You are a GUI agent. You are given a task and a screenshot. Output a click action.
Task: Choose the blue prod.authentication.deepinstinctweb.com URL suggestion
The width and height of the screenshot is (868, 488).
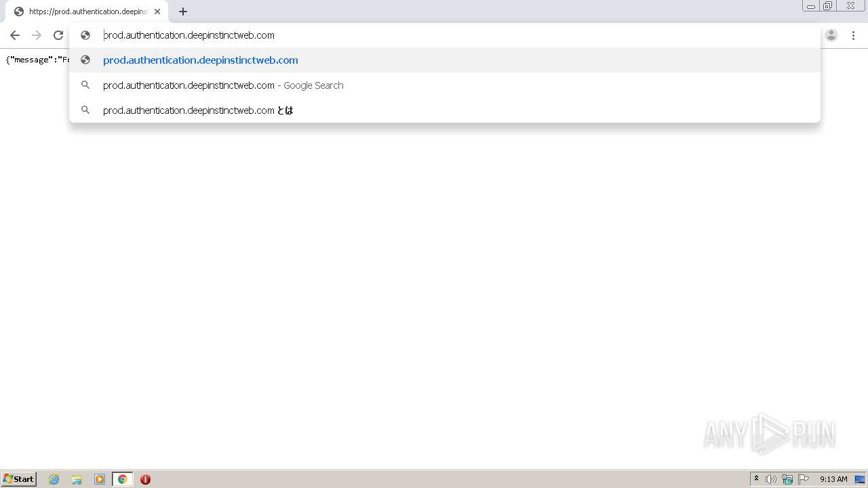pos(445,60)
